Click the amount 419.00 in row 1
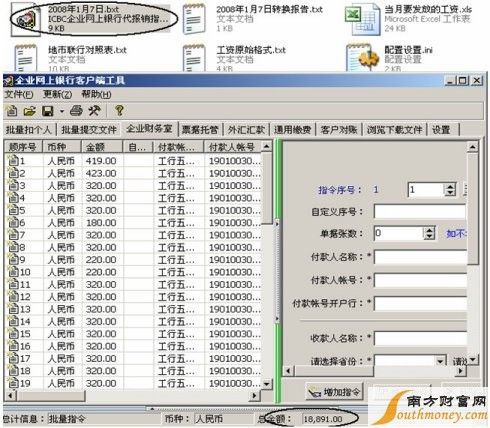Viewport: 490px width, 428px height. (101, 161)
